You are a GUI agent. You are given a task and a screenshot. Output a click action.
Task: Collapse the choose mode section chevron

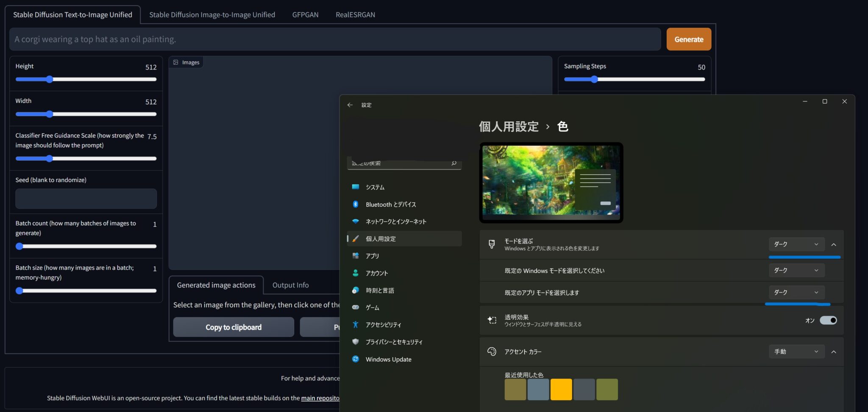point(834,245)
